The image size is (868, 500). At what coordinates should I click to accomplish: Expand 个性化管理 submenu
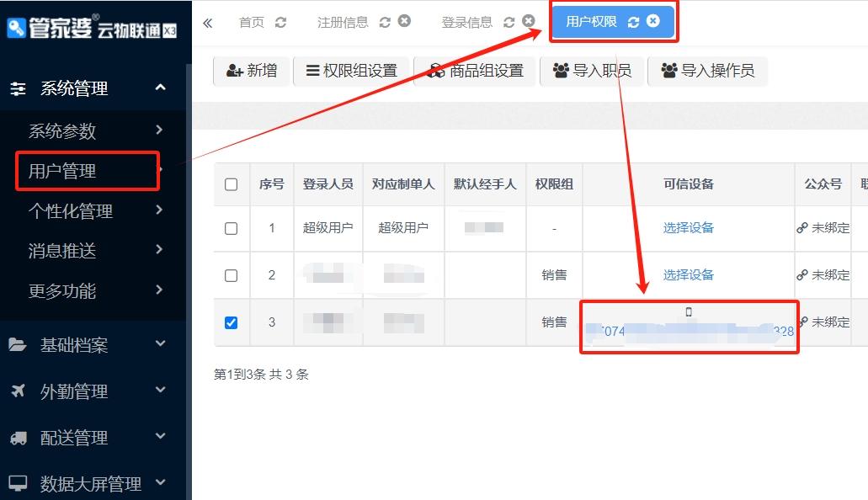coord(93,210)
